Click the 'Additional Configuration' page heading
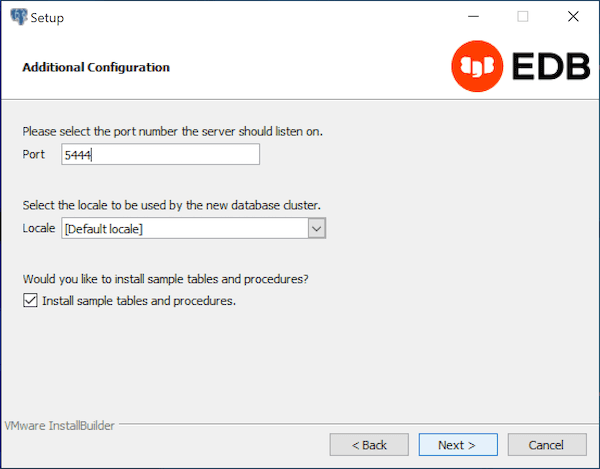 (x=96, y=67)
